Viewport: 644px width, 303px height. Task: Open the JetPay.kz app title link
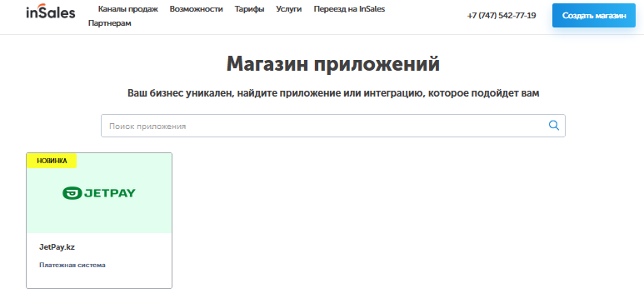pyautogui.click(x=57, y=247)
